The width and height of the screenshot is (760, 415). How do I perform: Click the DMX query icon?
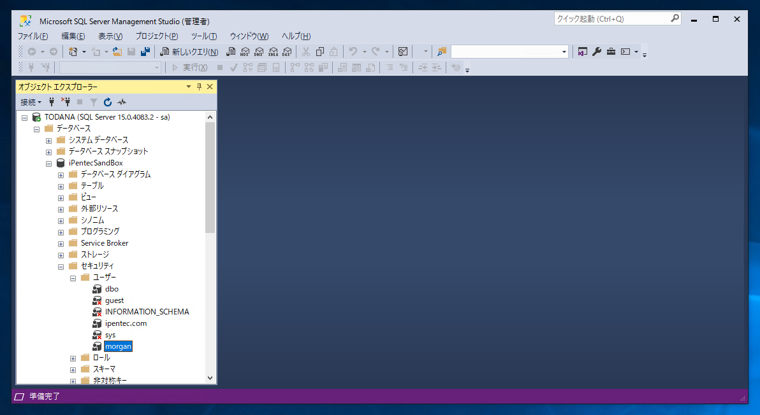259,51
